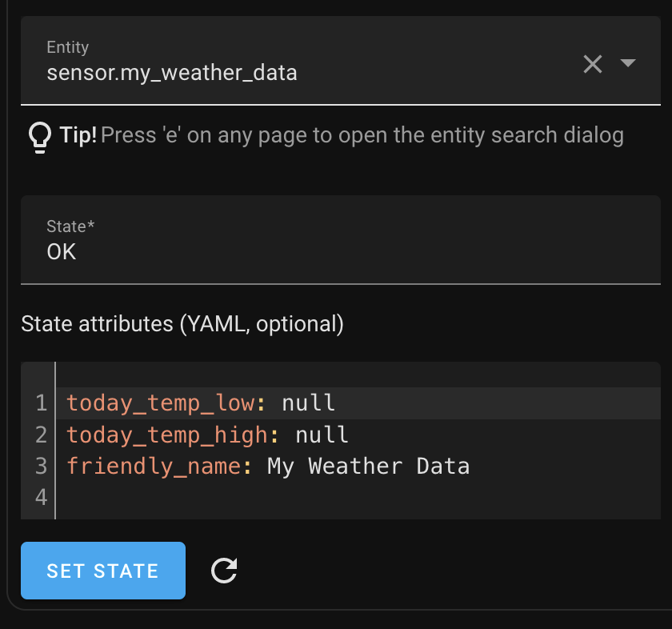Click the null value of today_temp_high
Viewport: 672px width, 629px height.
tap(322, 435)
